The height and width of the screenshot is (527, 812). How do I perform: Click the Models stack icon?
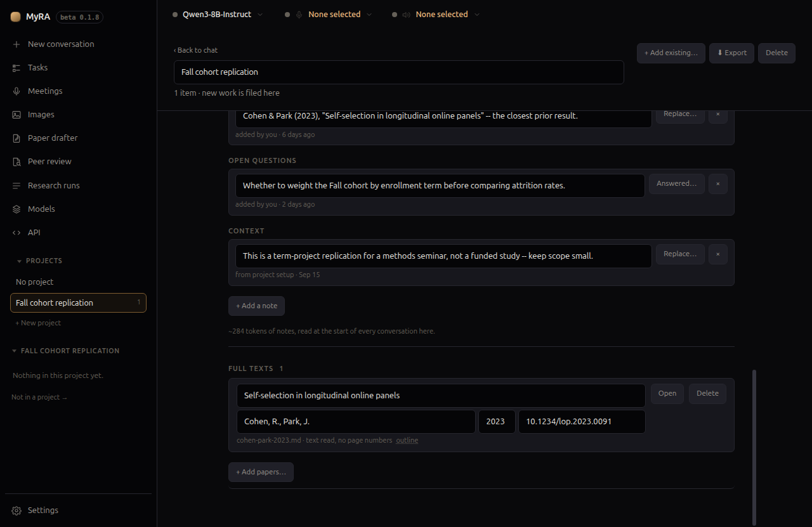[x=16, y=209]
